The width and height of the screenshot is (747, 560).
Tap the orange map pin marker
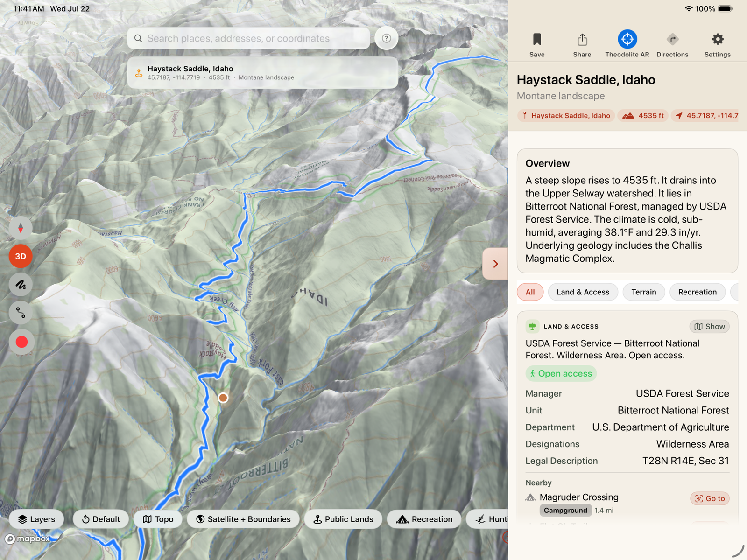point(223,398)
